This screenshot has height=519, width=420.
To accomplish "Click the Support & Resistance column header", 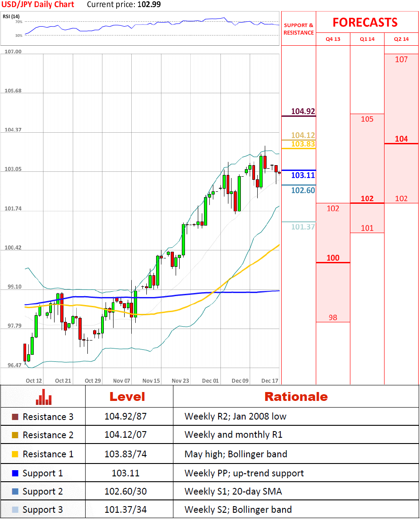I will [x=298, y=29].
